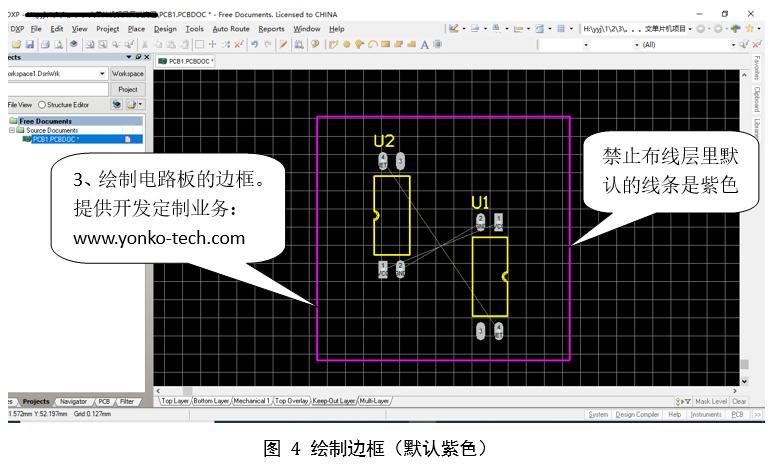This screenshot has height=466, width=770.
Task: Open the File menu
Action: 36,29
